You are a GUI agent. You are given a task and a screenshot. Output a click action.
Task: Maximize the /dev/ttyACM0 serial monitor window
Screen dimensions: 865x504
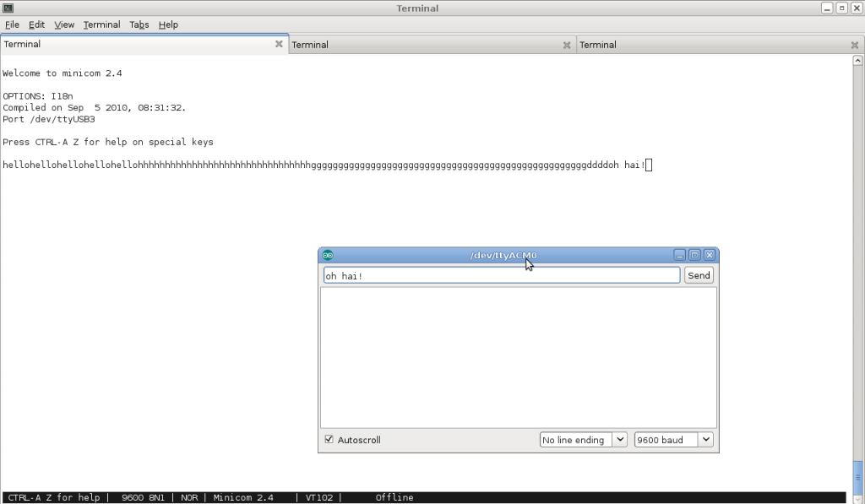[694, 255]
